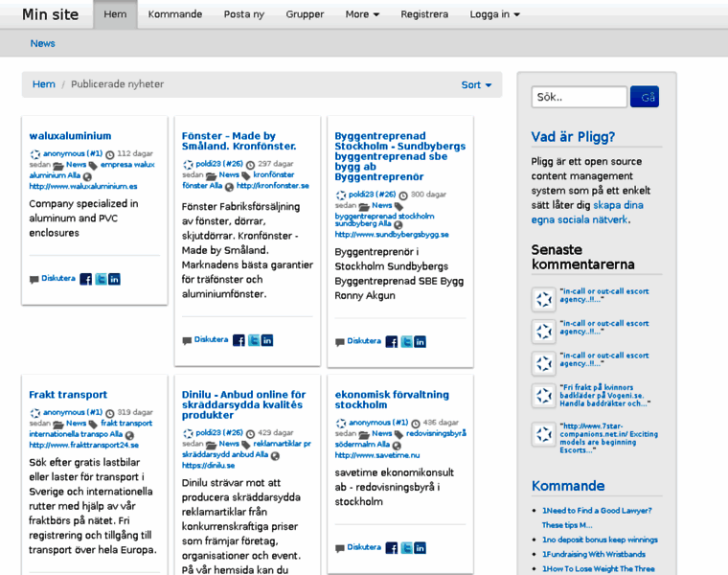Open Registrera page
The image size is (728, 575).
click(x=424, y=14)
